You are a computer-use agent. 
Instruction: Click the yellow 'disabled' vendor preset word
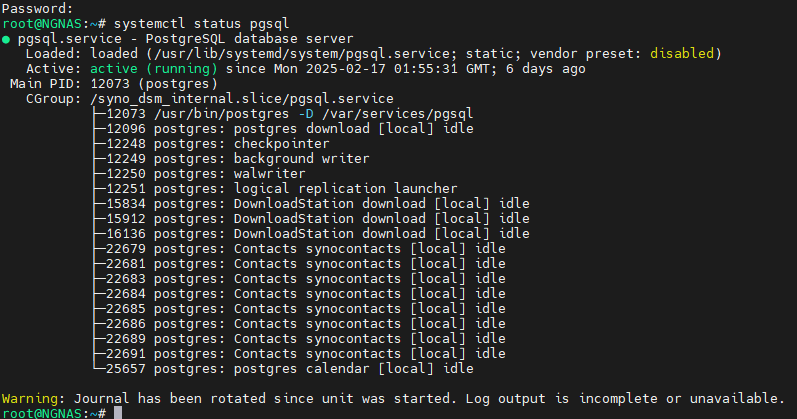click(682, 54)
